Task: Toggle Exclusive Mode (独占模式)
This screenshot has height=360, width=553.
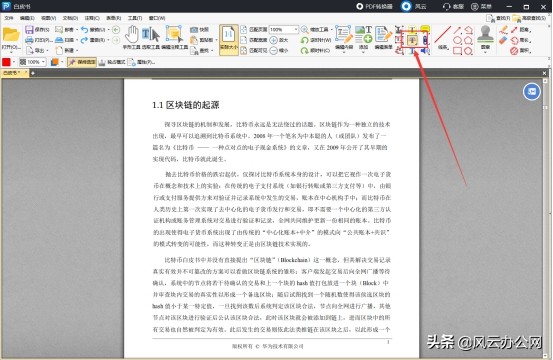Action: 112,62
